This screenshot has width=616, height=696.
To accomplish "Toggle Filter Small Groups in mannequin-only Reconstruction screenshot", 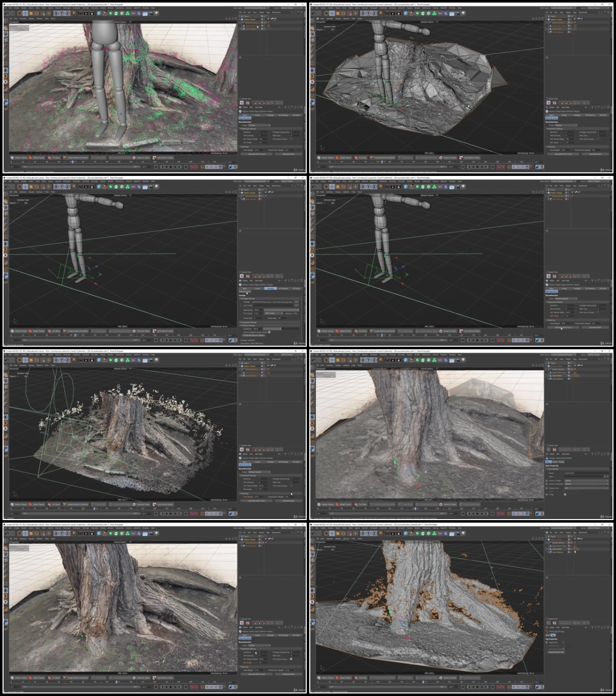I will point(598,312).
